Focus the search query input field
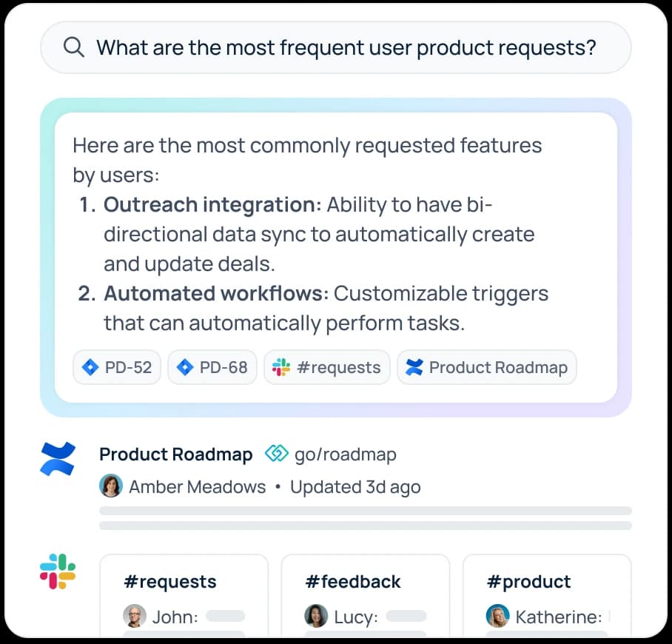 click(335, 47)
